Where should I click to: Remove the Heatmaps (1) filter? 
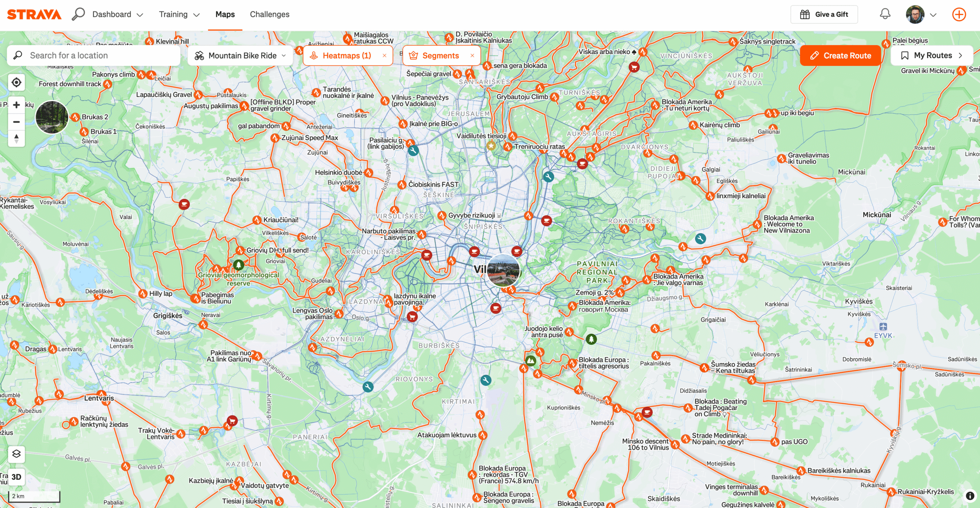click(x=384, y=56)
